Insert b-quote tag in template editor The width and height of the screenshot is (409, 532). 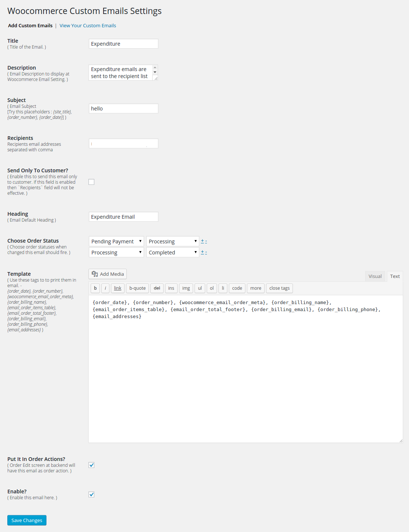coord(137,288)
